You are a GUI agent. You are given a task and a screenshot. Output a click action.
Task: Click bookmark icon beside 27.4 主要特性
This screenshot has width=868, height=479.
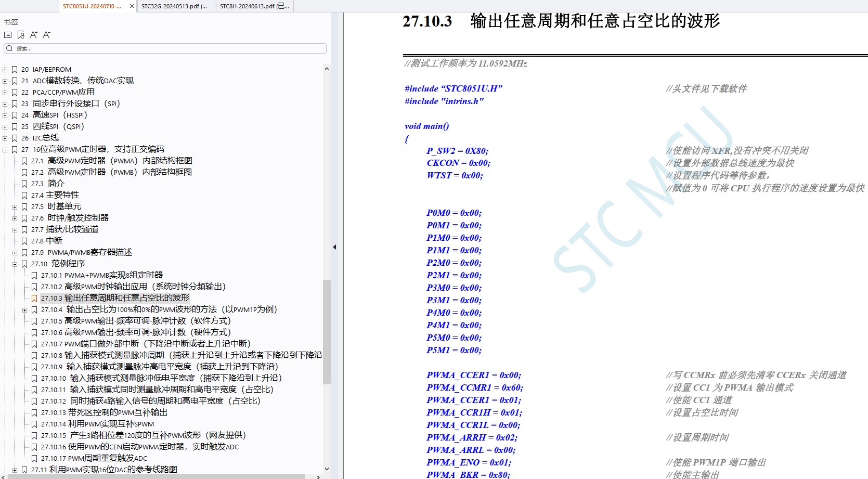point(24,196)
